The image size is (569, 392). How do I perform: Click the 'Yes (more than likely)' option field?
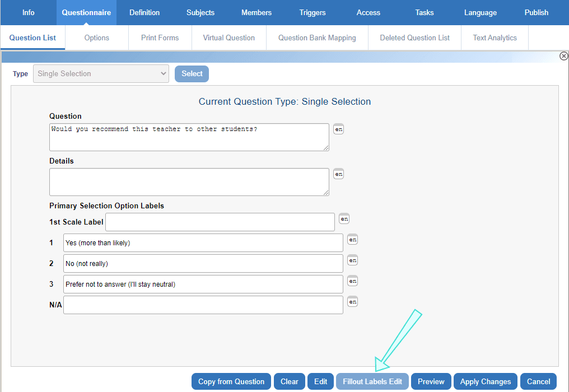pos(203,243)
